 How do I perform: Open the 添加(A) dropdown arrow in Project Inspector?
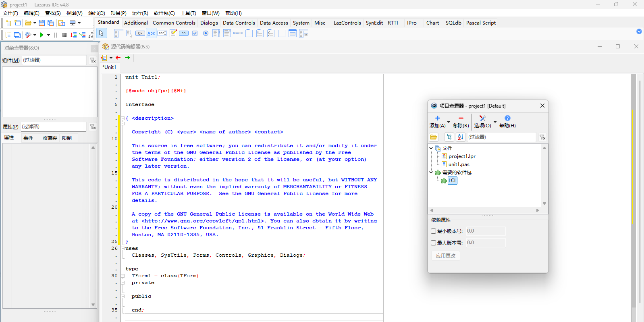pos(449,122)
